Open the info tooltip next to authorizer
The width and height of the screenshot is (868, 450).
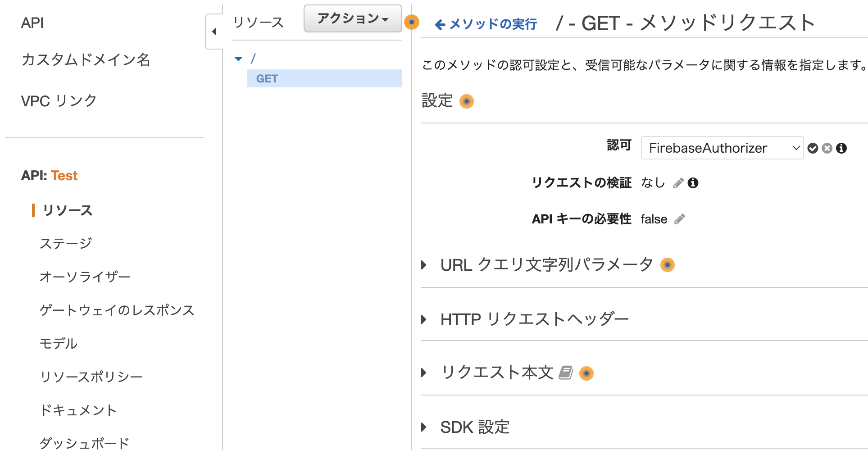841,148
